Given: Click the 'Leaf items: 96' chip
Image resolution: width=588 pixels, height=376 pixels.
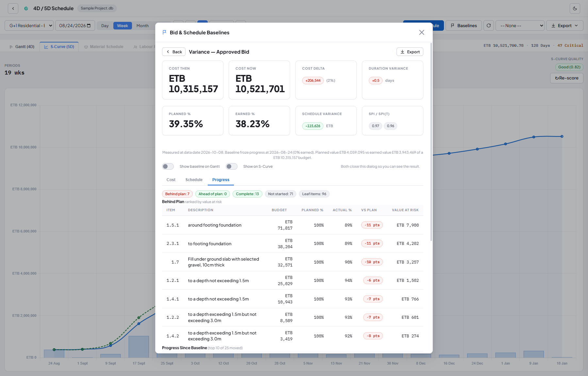Looking at the screenshot, I should pos(314,194).
